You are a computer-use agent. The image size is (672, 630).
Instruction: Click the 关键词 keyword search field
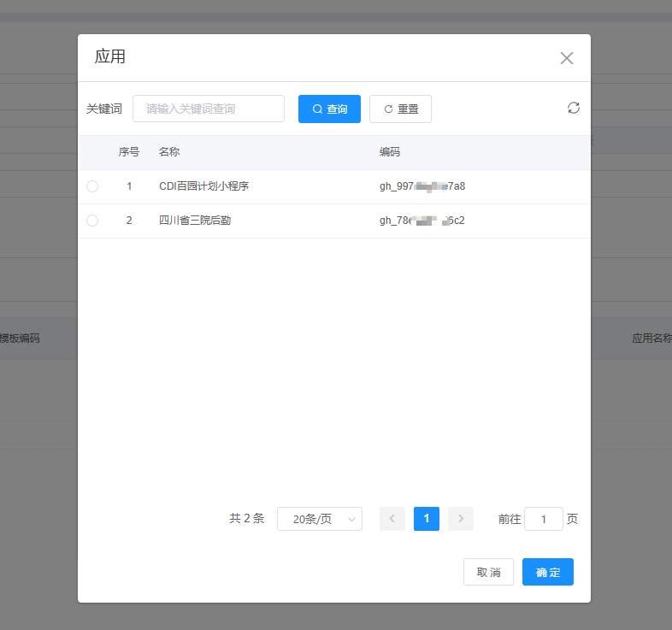pos(208,109)
